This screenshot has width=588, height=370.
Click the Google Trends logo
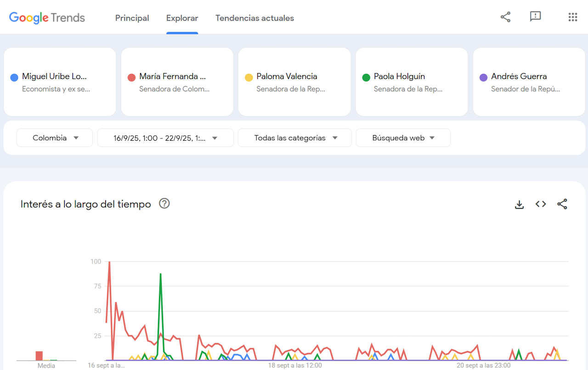(x=47, y=18)
